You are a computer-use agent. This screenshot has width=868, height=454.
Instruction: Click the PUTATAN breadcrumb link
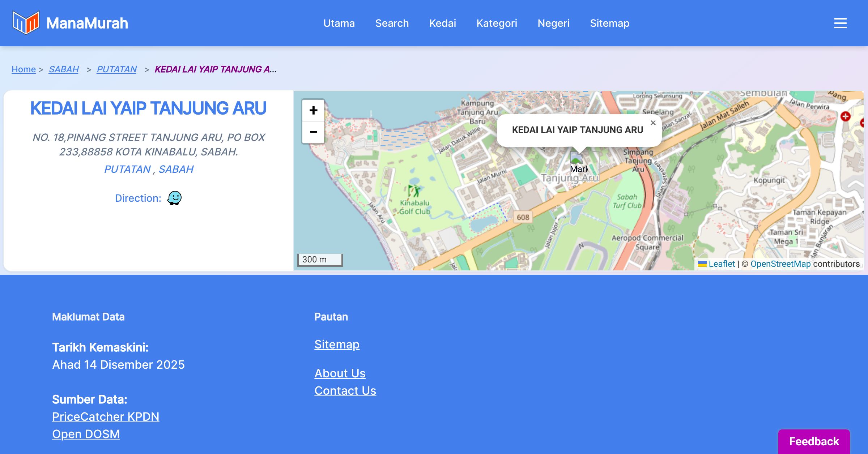(116, 69)
